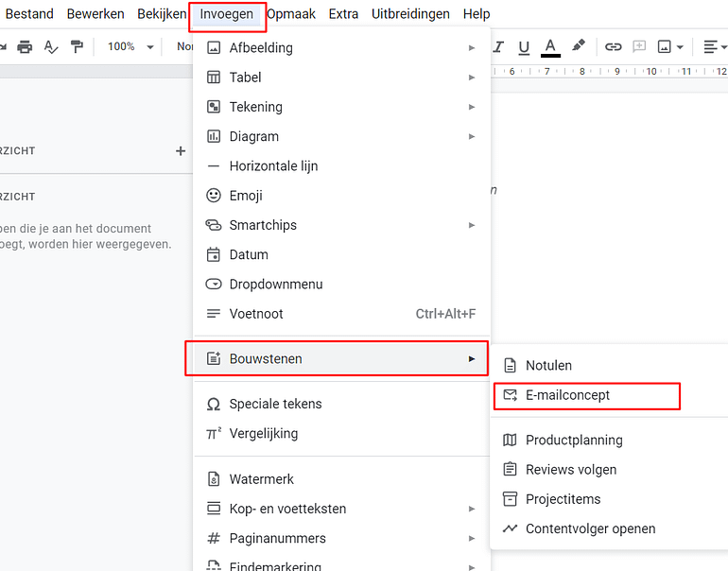Open the Help menu

tap(477, 14)
